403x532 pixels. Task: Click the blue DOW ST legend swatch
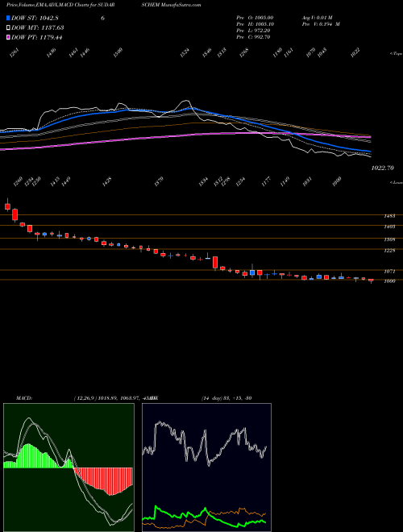coord(8,18)
